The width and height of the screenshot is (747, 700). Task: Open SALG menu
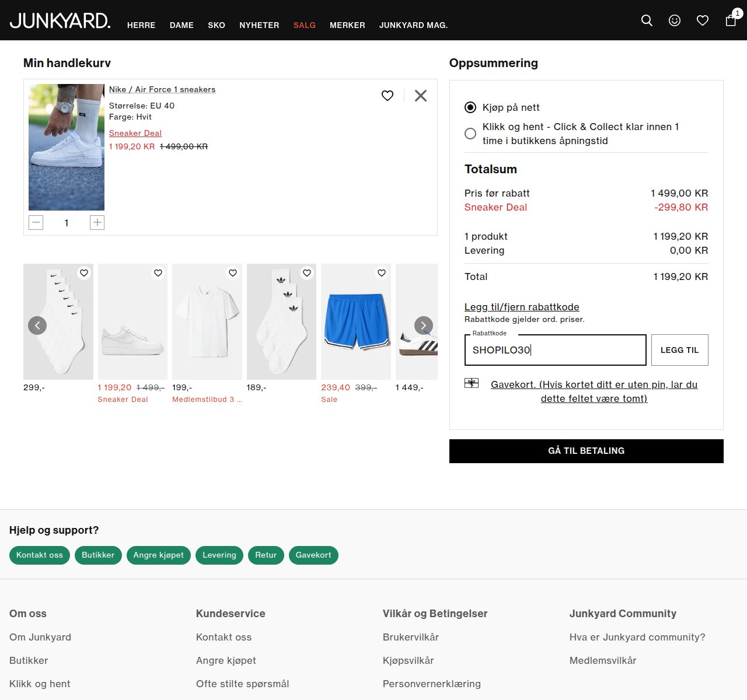[305, 25]
